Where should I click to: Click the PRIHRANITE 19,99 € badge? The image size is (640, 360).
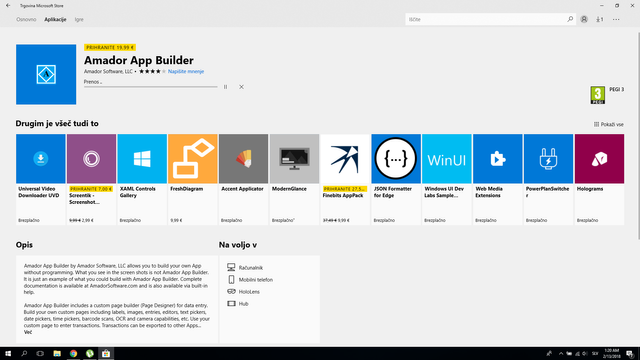pos(110,47)
